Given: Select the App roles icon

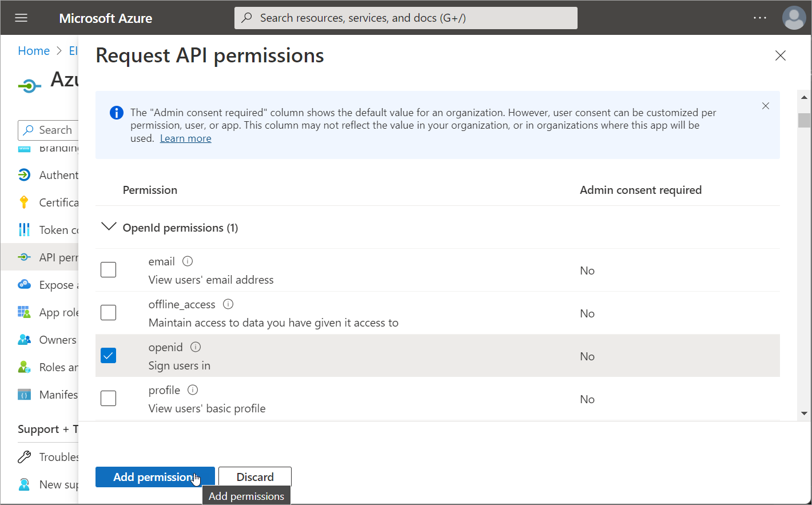Looking at the screenshot, I should 24,312.
